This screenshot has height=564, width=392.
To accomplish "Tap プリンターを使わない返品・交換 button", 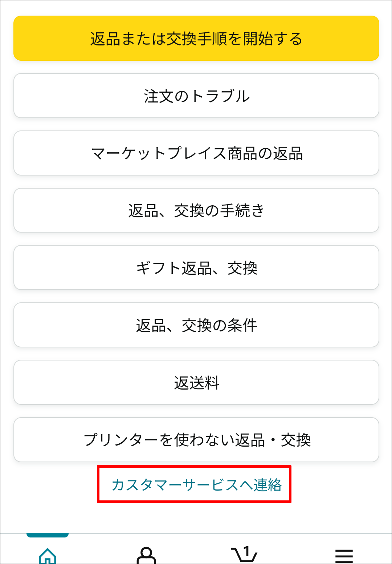I will (x=196, y=440).
